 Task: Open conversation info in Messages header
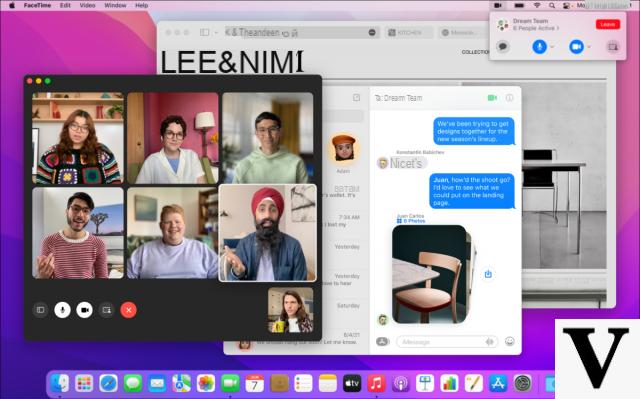[x=509, y=98]
